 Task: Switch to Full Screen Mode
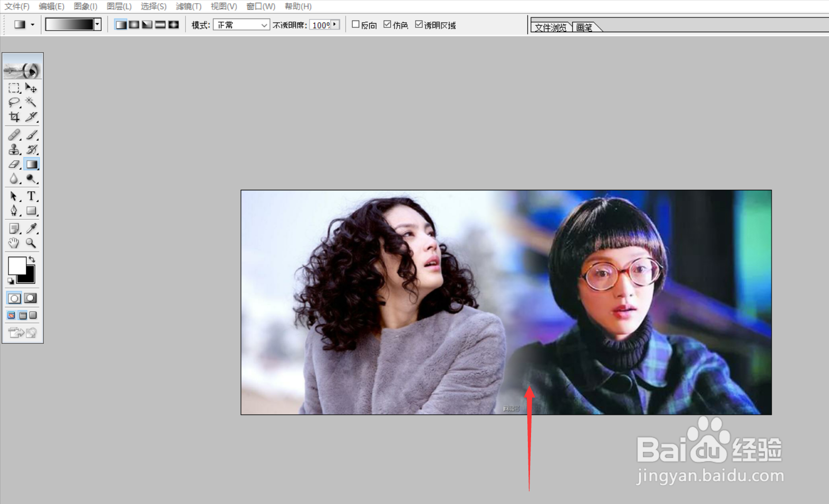coord(33,315)
